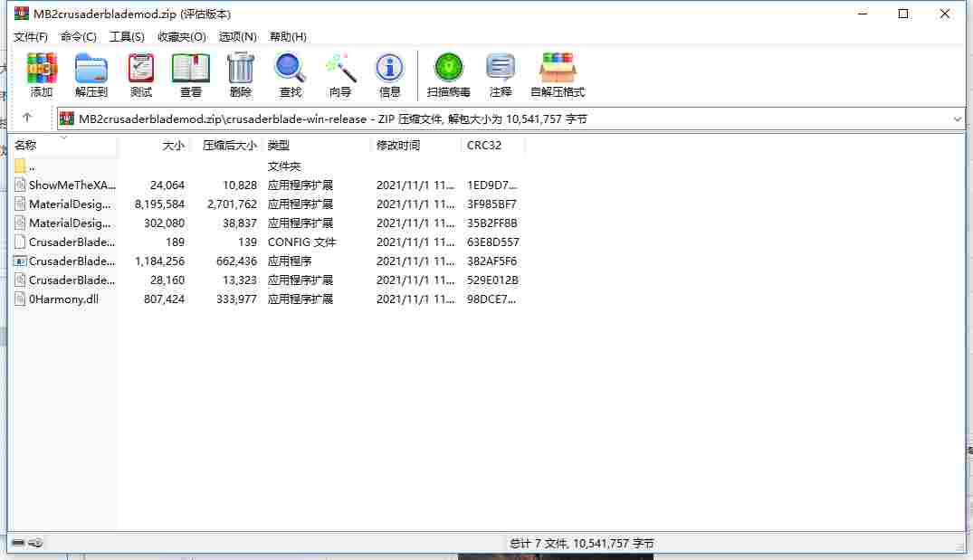
Task: Open the Favorites (收藏夹) menu
Action: tap(182, 36)
